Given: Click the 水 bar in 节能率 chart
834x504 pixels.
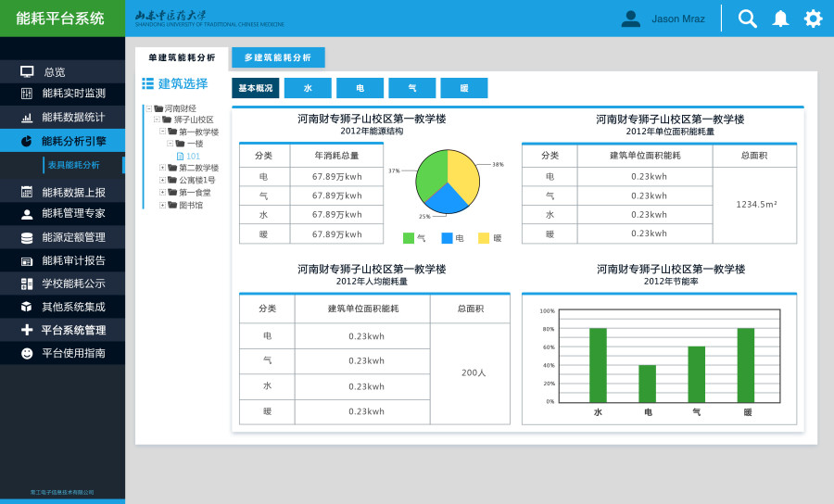Looking at the screenshot, I should tap(598, 365).
